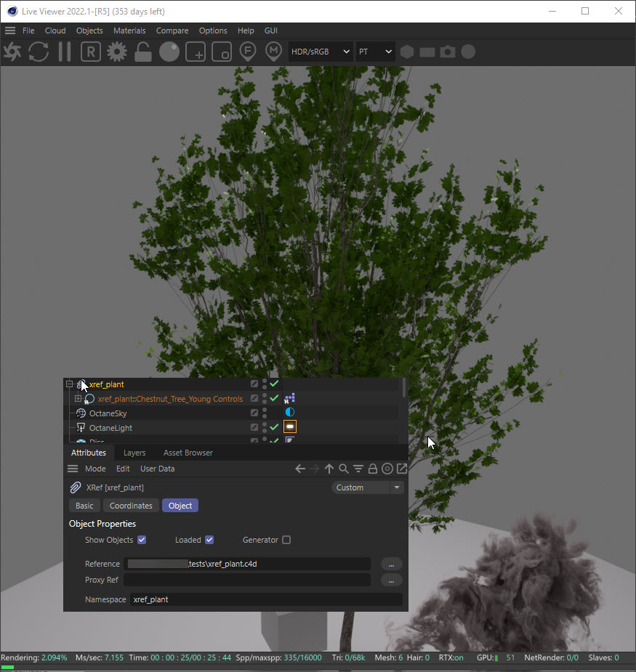Open the Cloud menu

pos(55,31)
